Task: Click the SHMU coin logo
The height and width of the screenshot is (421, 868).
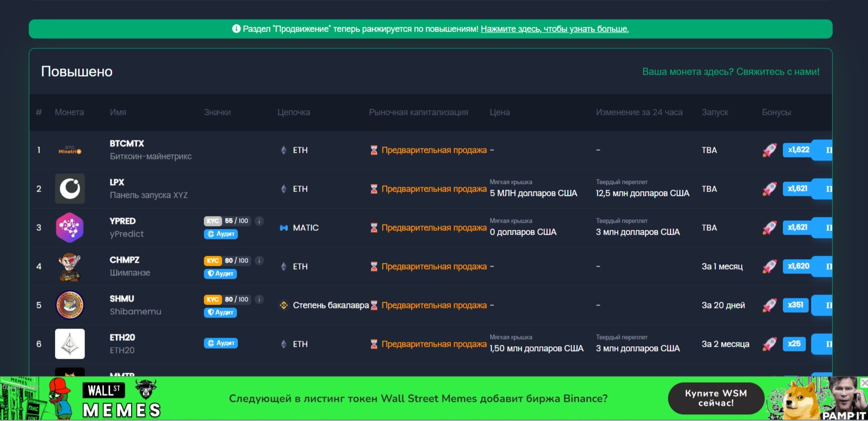Action: [x=70, y=305]
